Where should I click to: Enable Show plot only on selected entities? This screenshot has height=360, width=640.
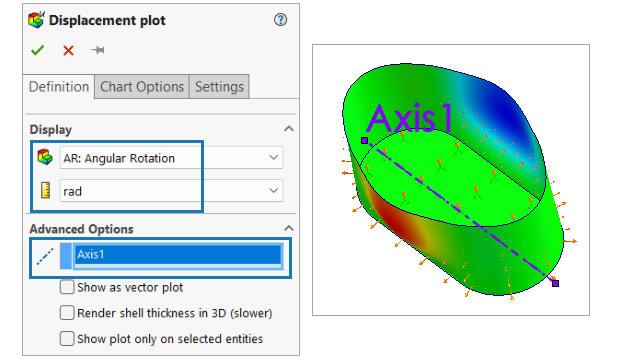67,339
